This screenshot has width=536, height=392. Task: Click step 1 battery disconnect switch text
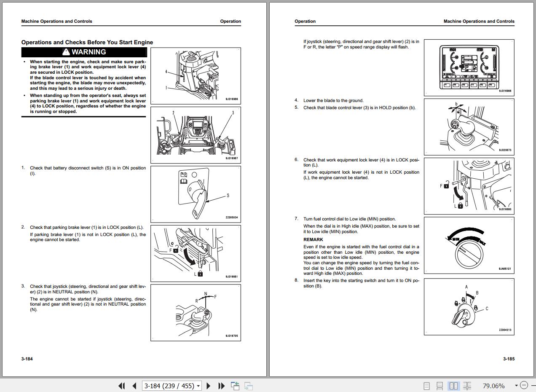click(x=88, y=171)
